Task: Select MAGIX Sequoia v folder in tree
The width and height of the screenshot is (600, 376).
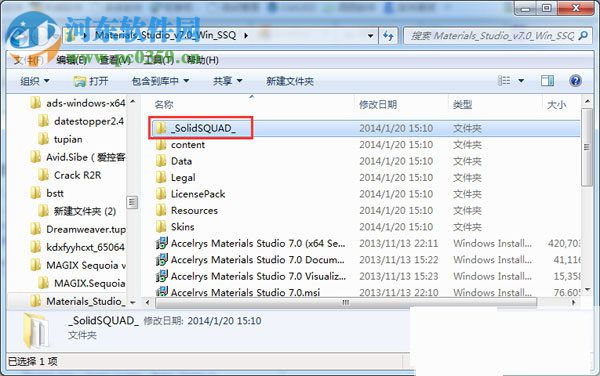Action: (86, 265)
